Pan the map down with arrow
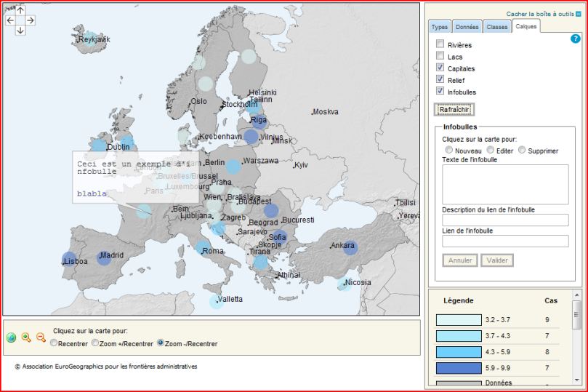 (x=20, y=31)
